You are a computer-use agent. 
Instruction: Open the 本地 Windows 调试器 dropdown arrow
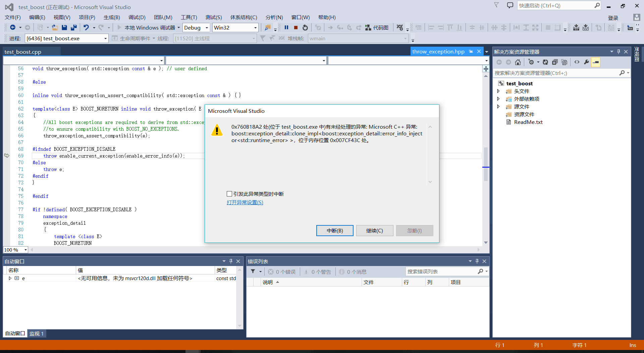tap(178, 28)
